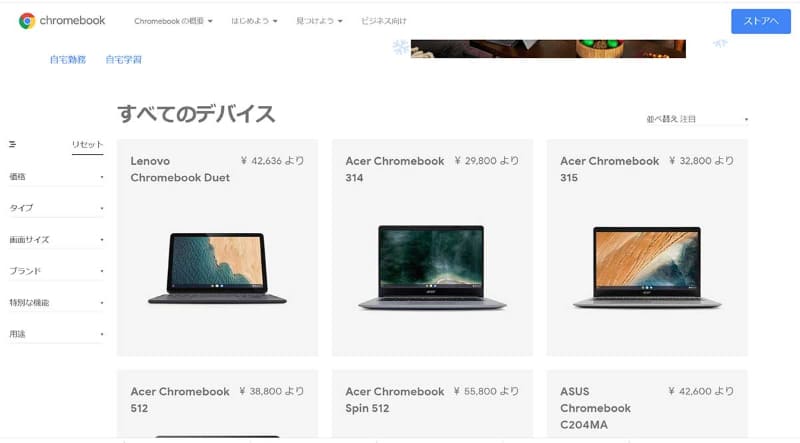Open the はじめよう dropdown menu
Screen dimensions: 800x443
pyautogui.click(x=254, y=21)
